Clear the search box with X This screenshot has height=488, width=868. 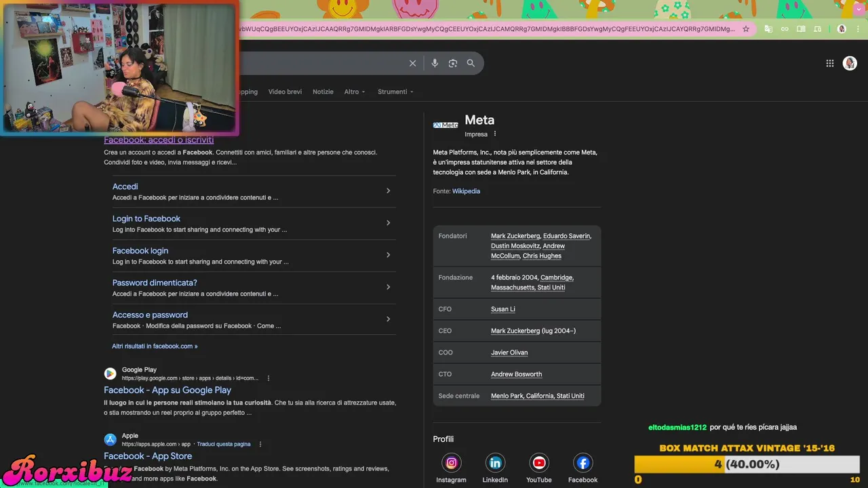point(412,63)
